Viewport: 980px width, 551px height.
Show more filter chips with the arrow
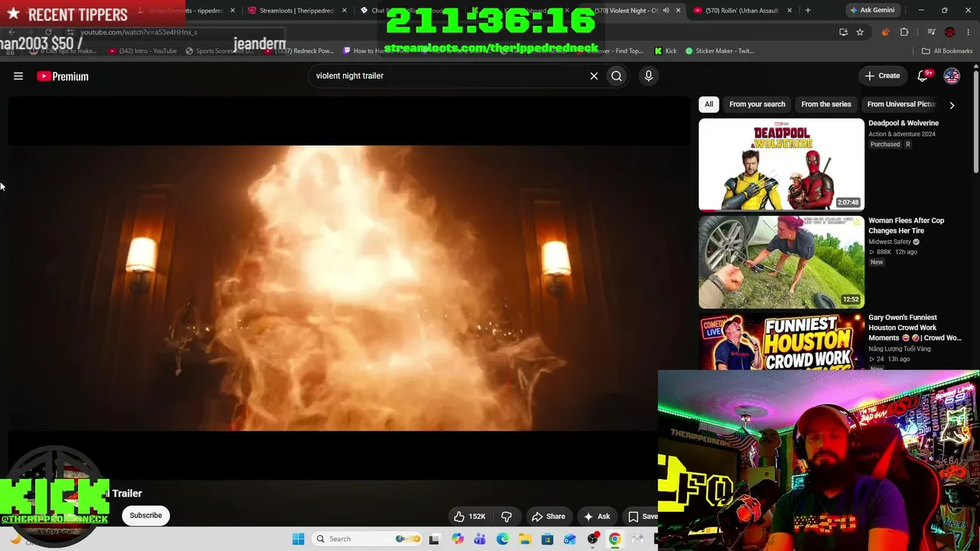[952, 105]
